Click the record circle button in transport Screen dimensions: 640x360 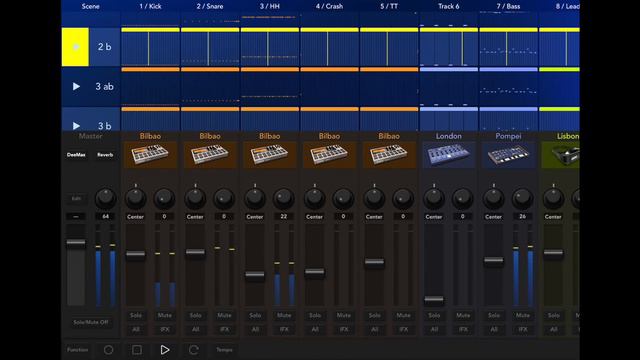pyautogui.click(x=108, y=350)
